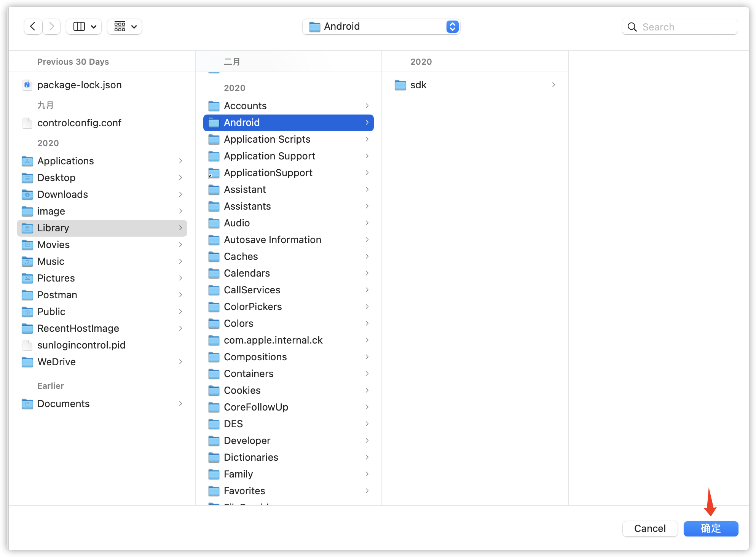Viewport: 756px width, 557px height.
Task: Select the Caches folder
Action: tap(241, 256)
